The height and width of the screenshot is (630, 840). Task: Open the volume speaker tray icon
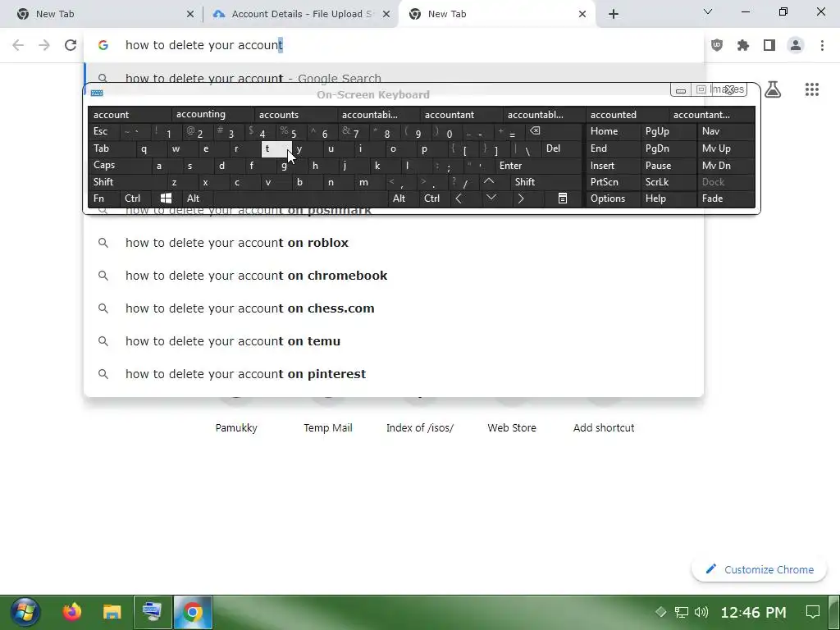coord(701,612)
